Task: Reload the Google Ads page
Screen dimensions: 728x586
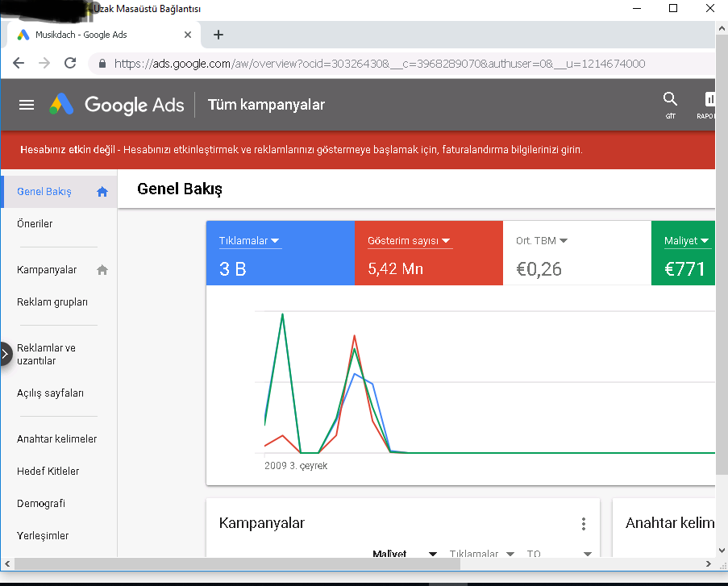Action: tap(70, 63)
